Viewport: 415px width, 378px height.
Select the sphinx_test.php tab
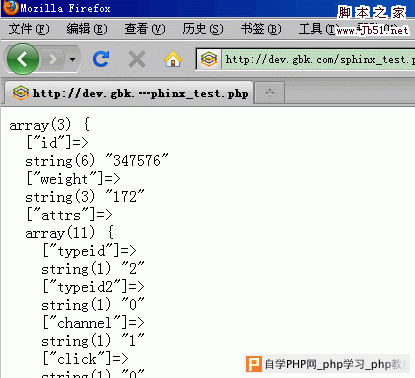pyautogui.click(x=129, y=93)
